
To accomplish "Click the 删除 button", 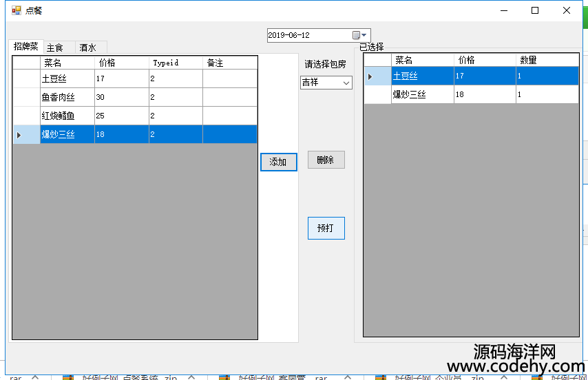I will [326, 160].
